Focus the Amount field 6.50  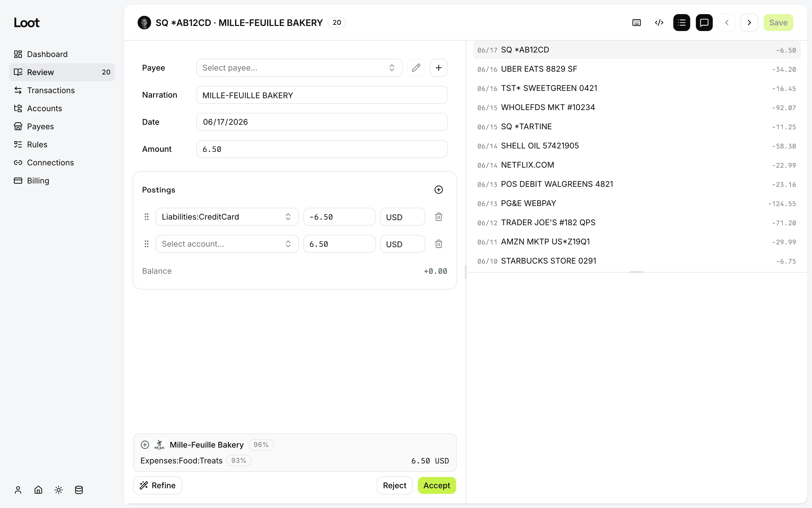[x=322, y=149]
